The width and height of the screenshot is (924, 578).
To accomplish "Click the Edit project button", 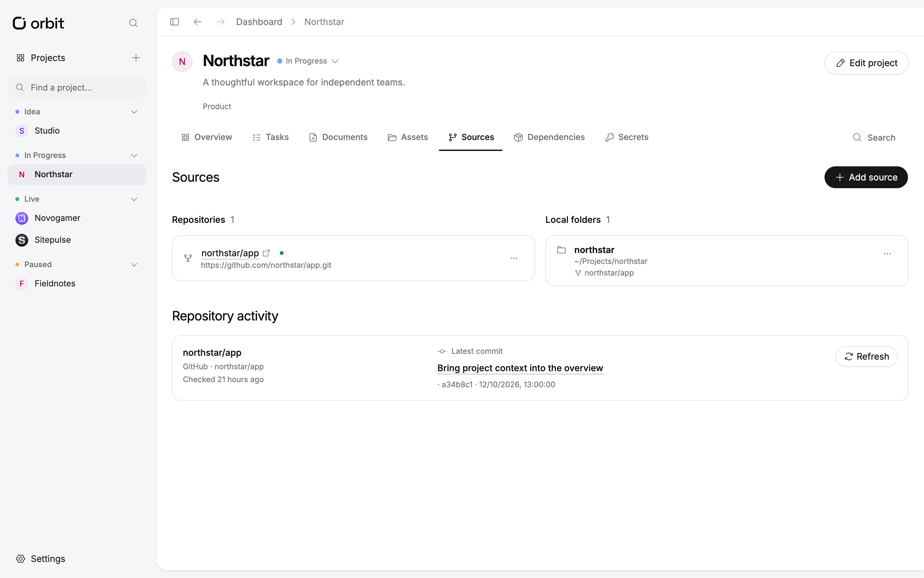I will pyautogui.click(x=866, y=63).
